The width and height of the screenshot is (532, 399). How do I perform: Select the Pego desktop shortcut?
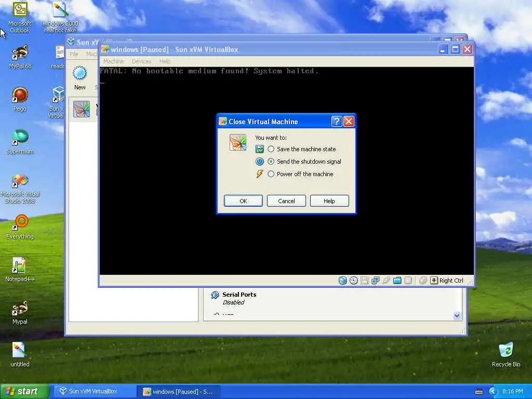[x=20, y=99]
